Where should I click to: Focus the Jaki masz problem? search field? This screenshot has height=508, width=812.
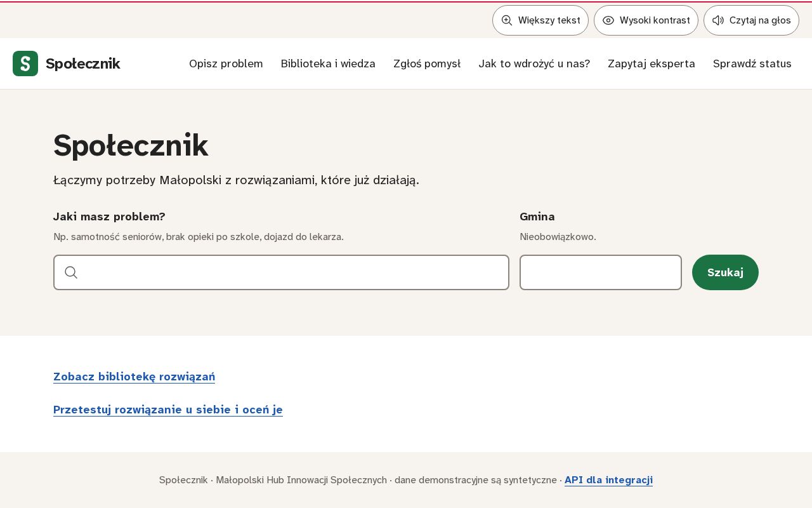click(x=281, y=272)
